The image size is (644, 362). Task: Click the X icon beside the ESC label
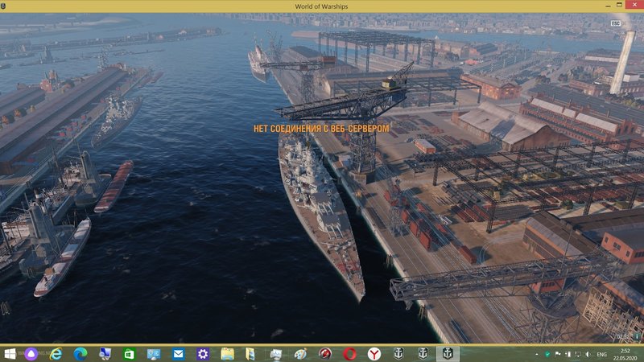(626, 23)
